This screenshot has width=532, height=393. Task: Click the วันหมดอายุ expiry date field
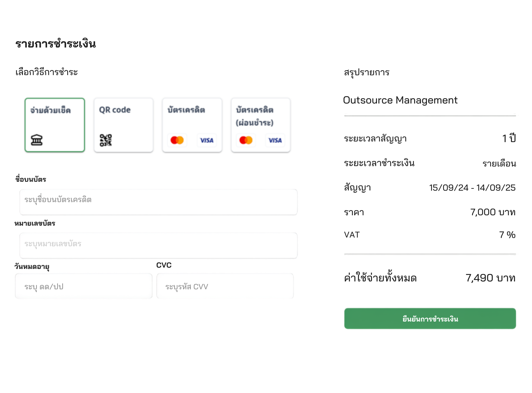point(84,286)
